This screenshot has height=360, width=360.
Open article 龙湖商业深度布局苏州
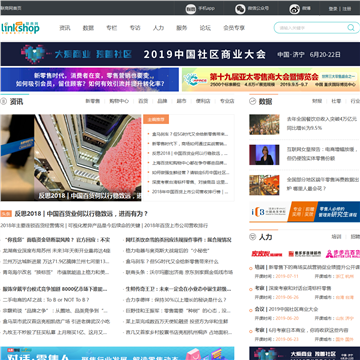[x=56, y=250]
